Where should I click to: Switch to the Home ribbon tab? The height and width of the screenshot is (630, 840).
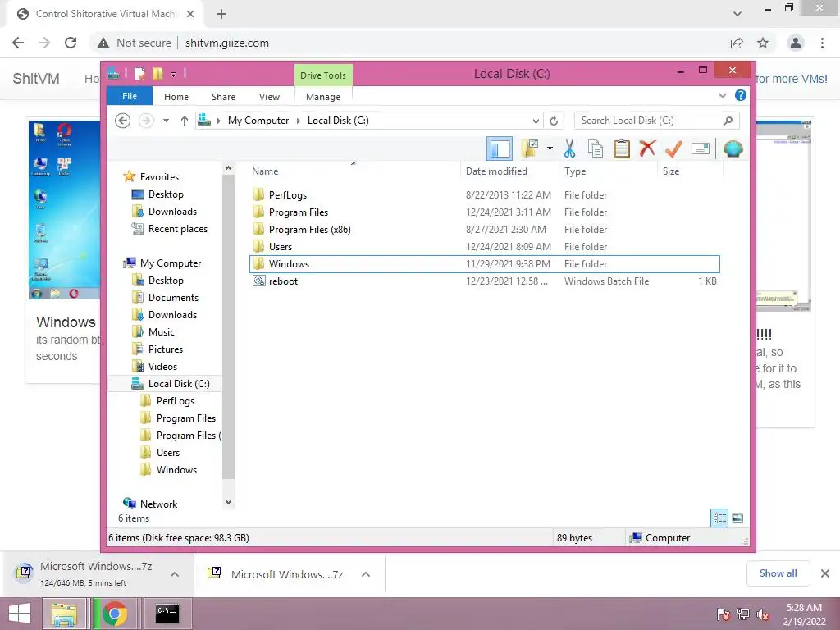(x=176, y=97)
